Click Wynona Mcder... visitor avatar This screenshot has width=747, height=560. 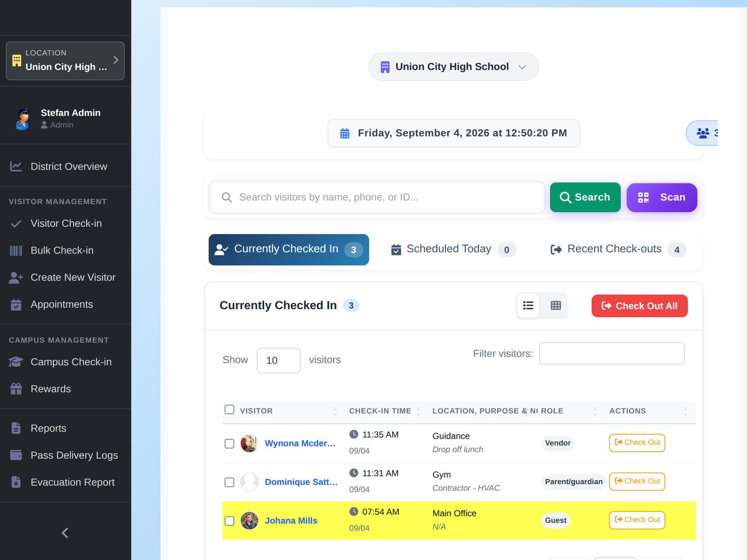coord(249,443)
